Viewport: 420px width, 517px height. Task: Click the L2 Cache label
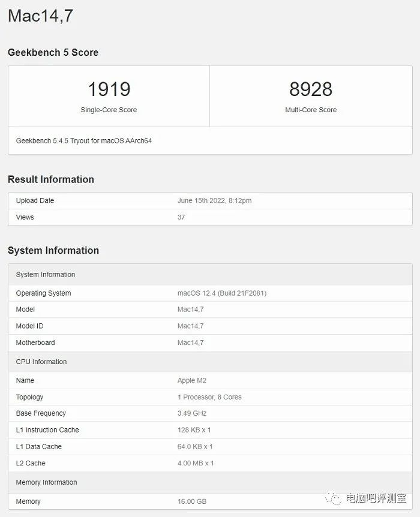(x=31, y=463)
